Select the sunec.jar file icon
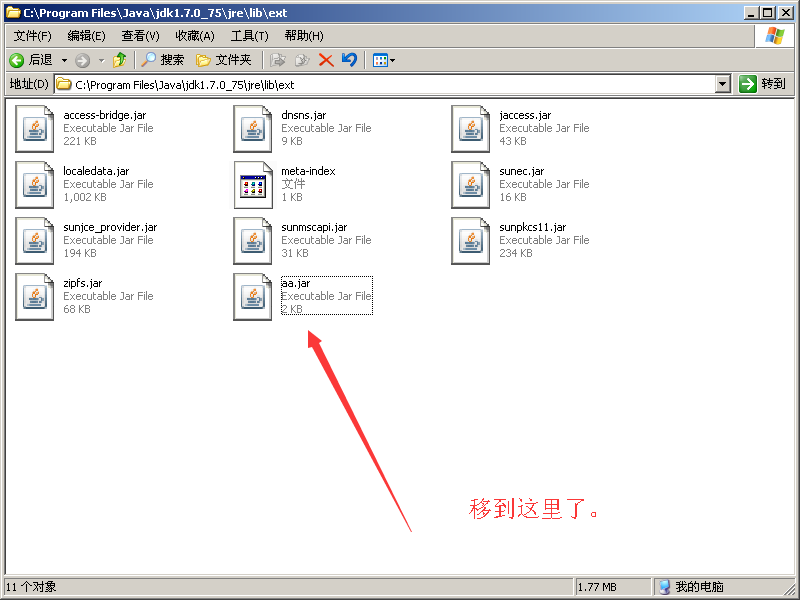 click(470, 185)
